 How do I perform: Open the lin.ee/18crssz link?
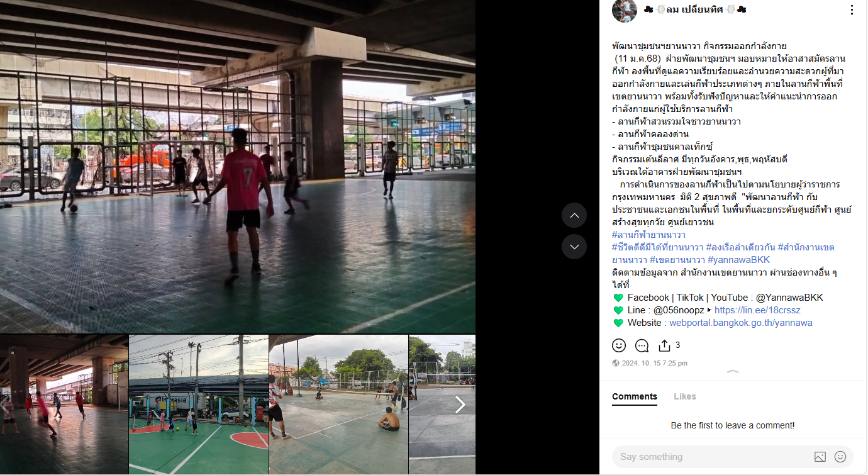757,310
